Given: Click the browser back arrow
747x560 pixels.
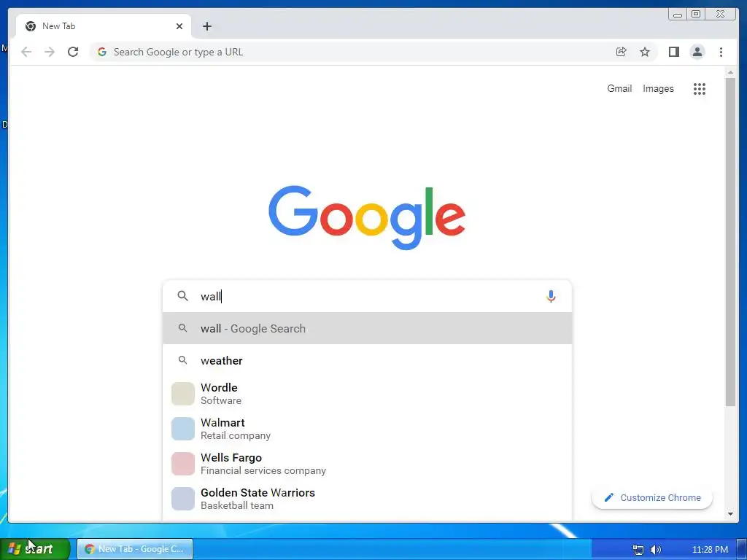Looking at the screenshot, I should coord(26,52).
